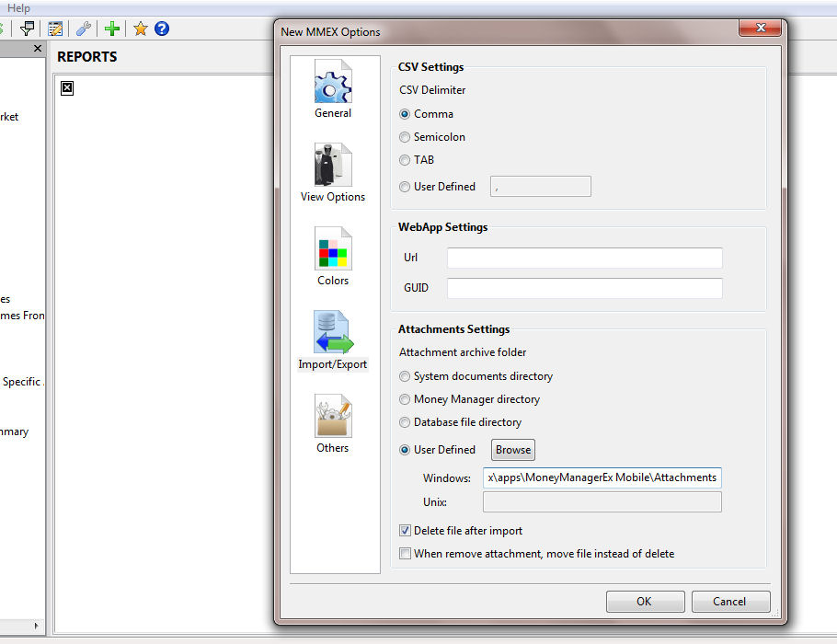Select the Semicolon CSV delimiter
Image resolution: width=837 pixels, height=644 pixels.
click(x=432, y=137)
